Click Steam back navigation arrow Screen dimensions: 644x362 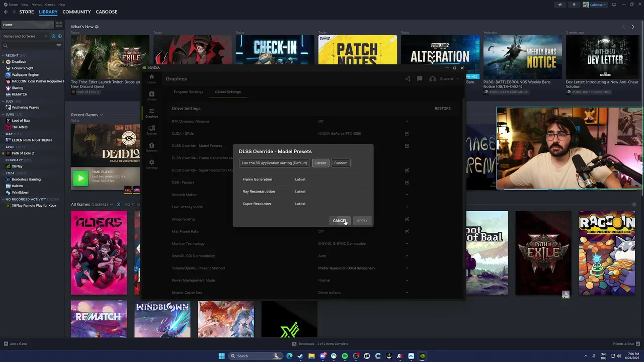(6, 12)
